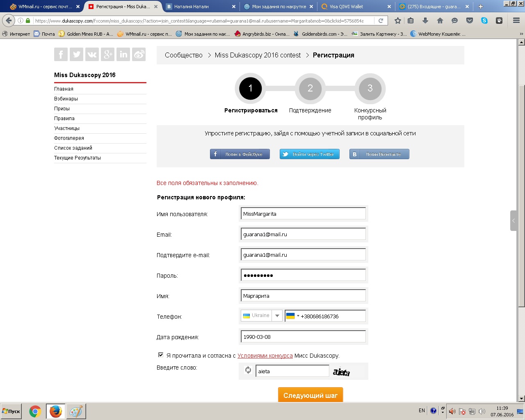Viewport: 525px width, 420px height.
Task: Open Призы in the sidebar menu
Action: coord(62,108)
